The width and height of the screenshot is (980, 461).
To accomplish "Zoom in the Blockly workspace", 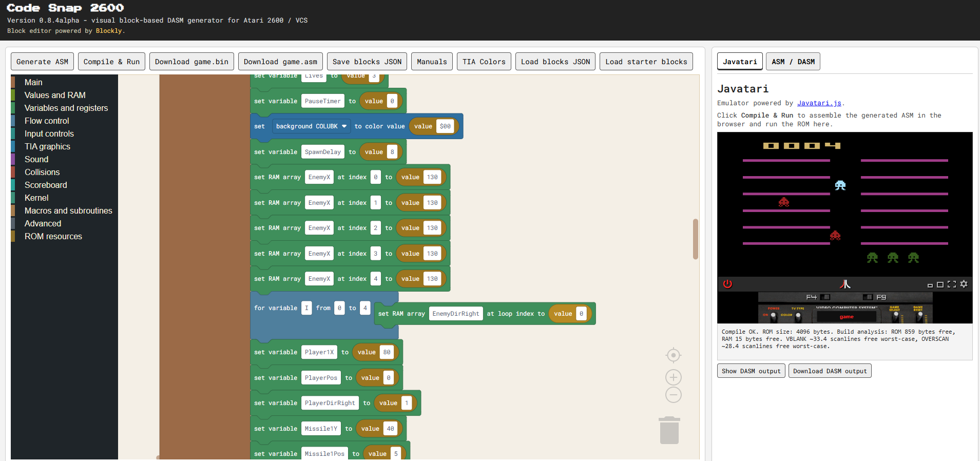I will pyautogui.click(x=674, y=378).
